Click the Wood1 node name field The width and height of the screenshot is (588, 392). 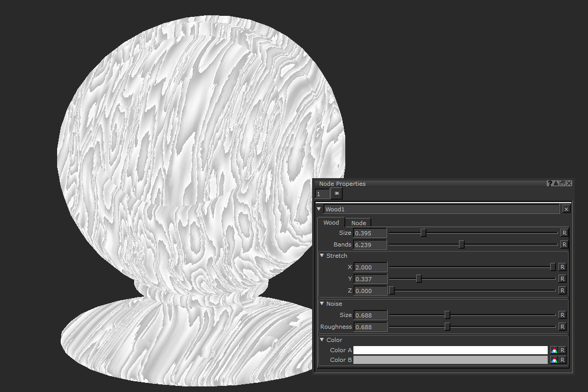coord(441,209)
